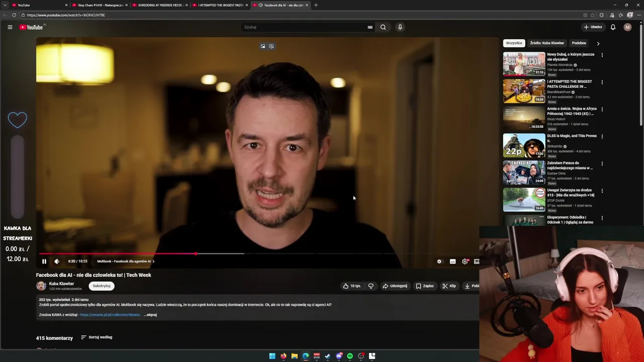The image size is (644, 362).
Task: Go back in browser
Action: coord(5,15)
